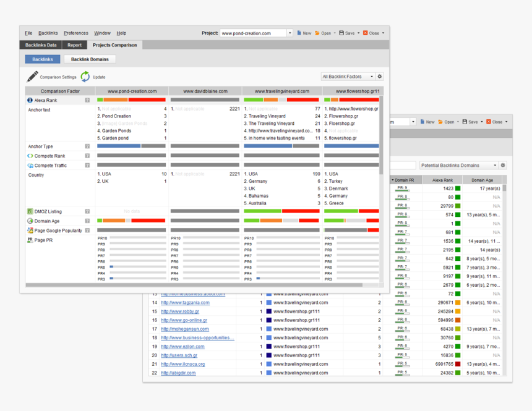
Task: Open link http://mohegansun.com
Action: coord(185,329)
